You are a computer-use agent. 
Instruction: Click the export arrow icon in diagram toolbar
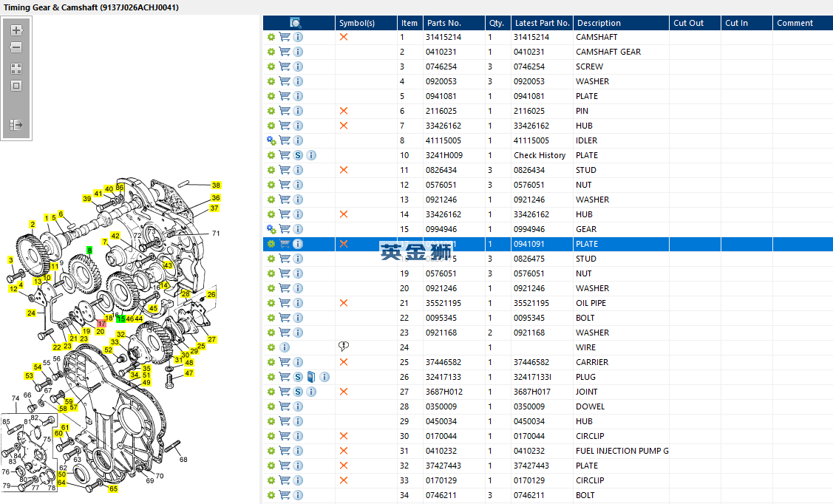pyautogui.click(x=16, y=125)
